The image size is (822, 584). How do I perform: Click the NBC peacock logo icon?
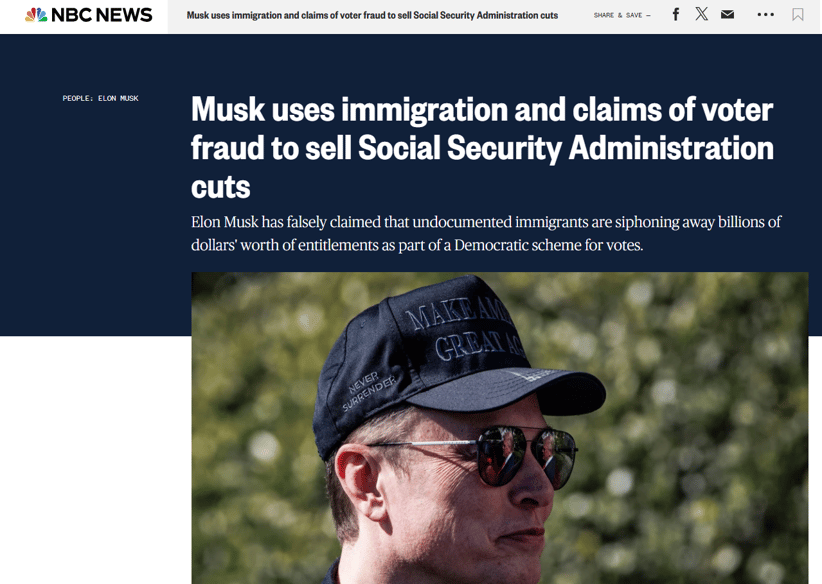coord(36,15)
